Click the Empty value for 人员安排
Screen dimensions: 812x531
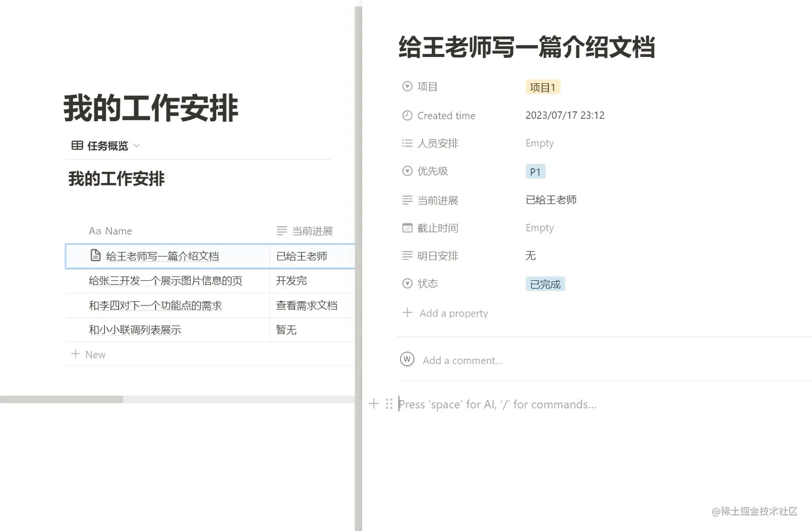540,143
